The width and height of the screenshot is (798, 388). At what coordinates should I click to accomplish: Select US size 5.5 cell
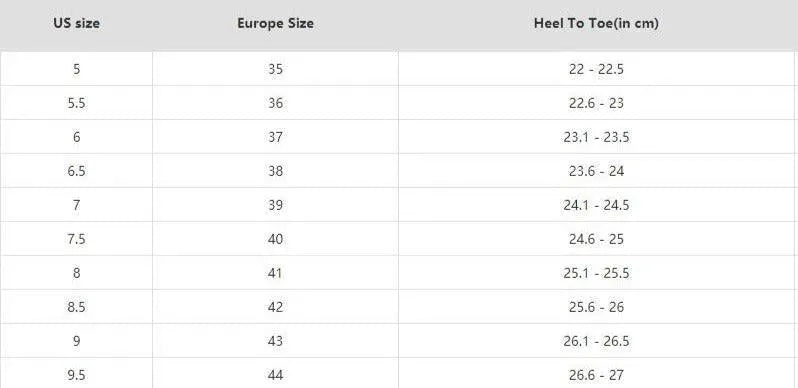coord(76,103)
